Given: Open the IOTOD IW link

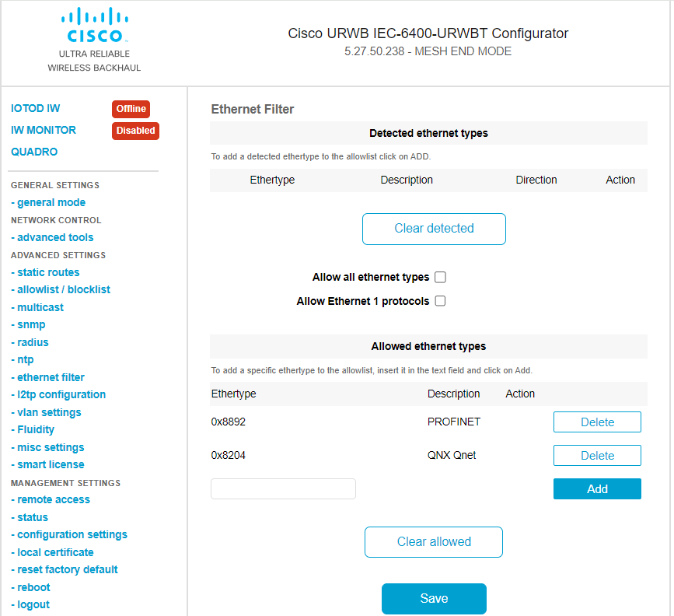Looking at the screenshot, I should [36, 109].
